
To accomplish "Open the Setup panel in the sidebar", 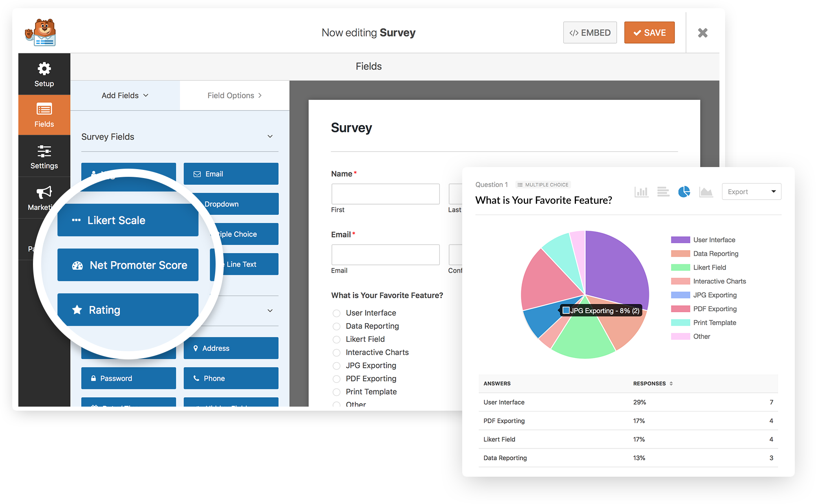I will click(x=44, y=75).
